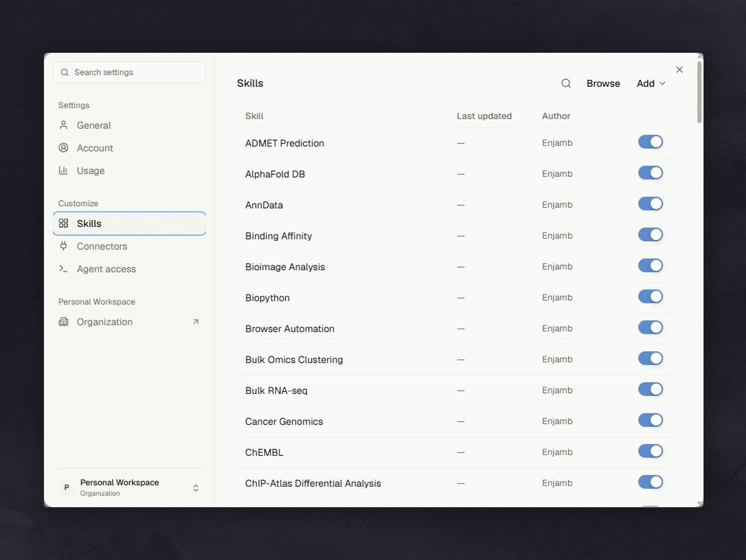Open the Add dropdown menu

651,83
